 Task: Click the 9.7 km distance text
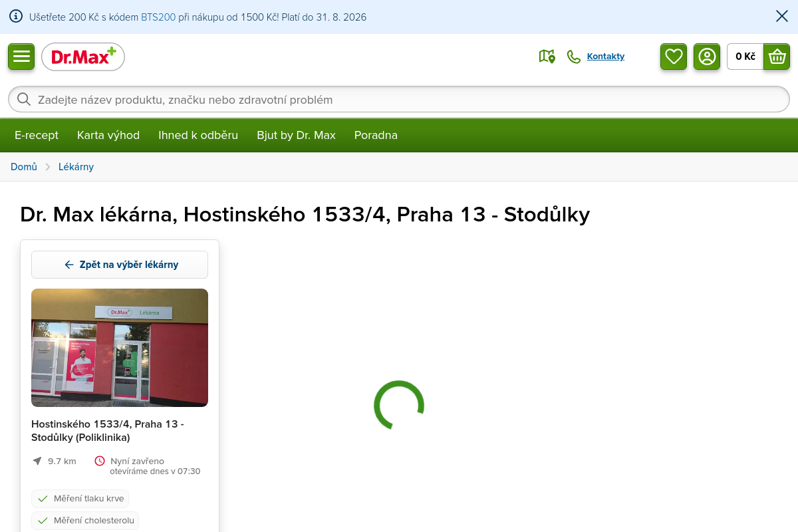(x=62, y=461)
